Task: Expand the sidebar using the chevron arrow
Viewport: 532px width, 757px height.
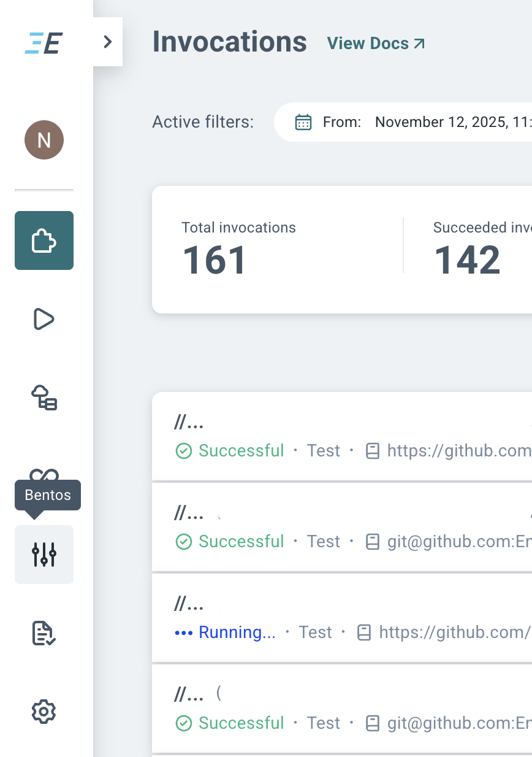Action: [x=108, y=42]
